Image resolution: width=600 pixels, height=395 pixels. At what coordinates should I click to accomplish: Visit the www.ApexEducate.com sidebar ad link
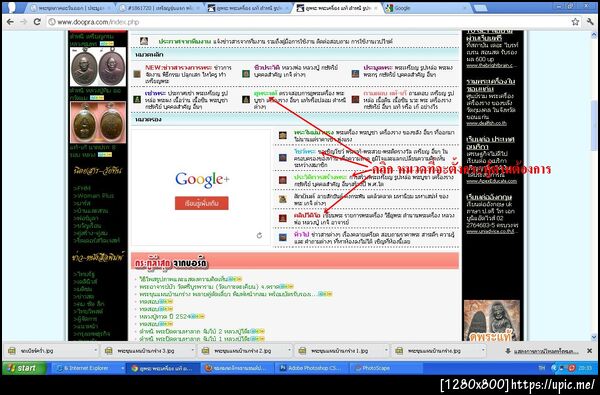tap(492, 181)
